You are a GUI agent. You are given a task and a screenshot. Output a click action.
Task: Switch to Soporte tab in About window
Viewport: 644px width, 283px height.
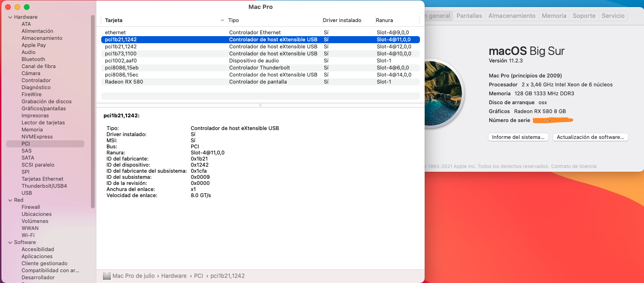[x=584, y=16]
